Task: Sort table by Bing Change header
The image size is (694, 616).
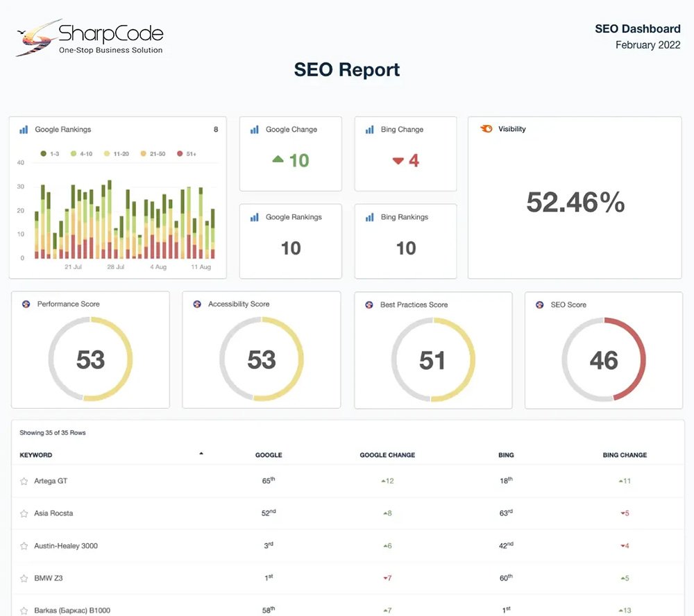Action: pos(625,455)
